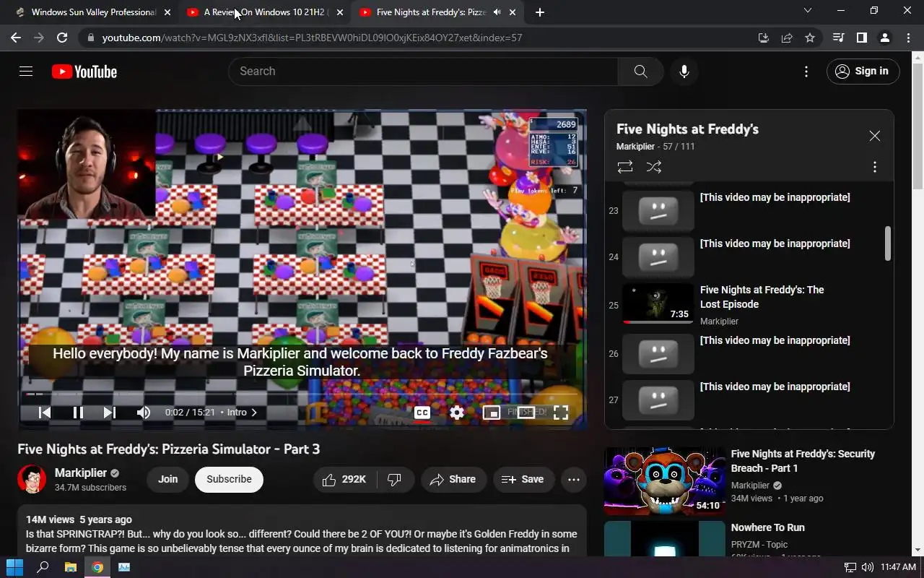
Task: Bookmark this page star icon
Action: coord(810,38)
